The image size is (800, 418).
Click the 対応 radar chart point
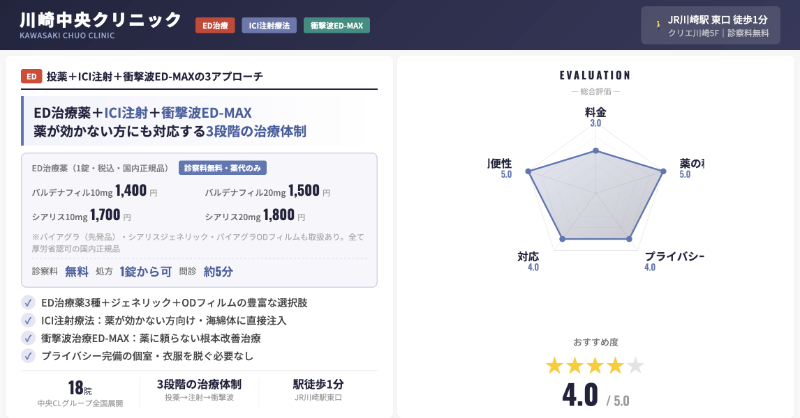[564, 238]
